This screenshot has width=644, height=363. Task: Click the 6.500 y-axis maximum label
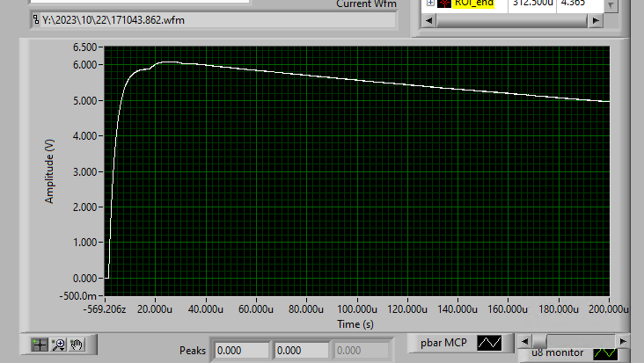pyautogui.click(x=84, y=47)
